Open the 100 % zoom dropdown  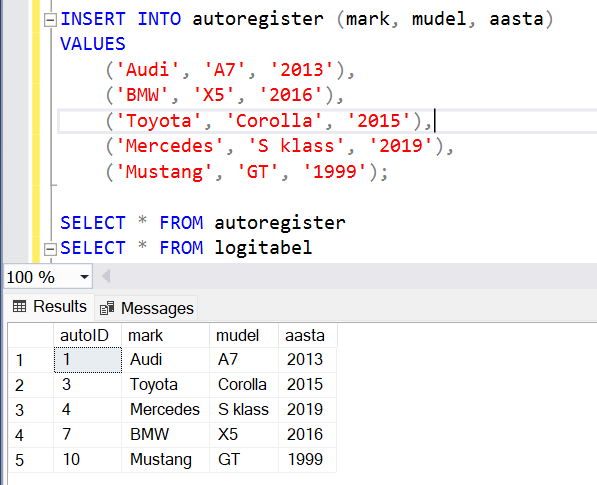point(84,277)
